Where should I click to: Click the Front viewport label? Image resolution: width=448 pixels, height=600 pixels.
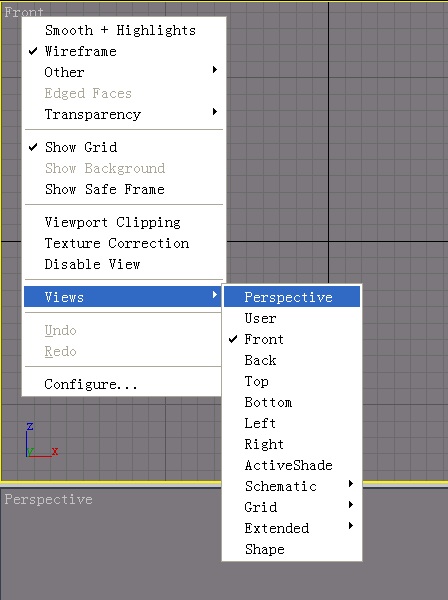pos(24,11)
